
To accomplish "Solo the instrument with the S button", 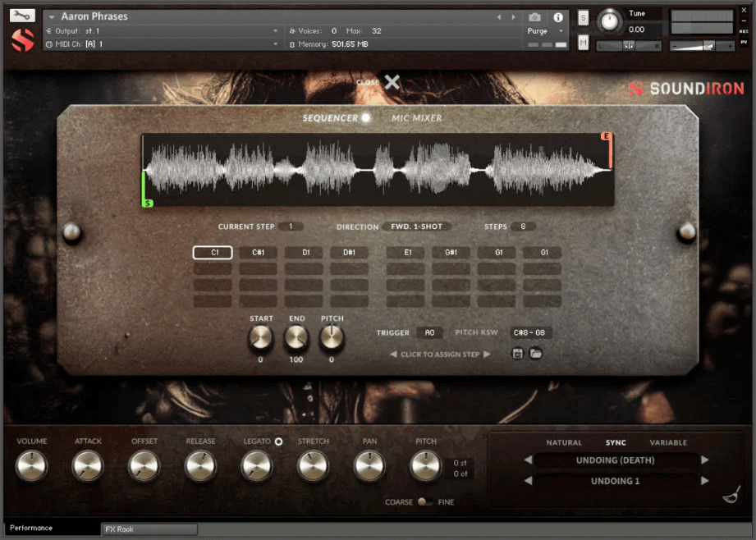I will 583,18.
